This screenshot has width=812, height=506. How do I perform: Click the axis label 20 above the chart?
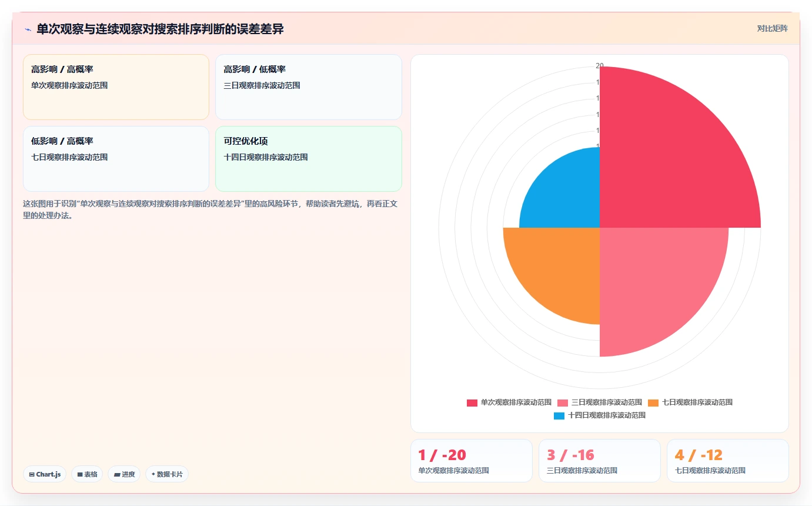[600, 66]
